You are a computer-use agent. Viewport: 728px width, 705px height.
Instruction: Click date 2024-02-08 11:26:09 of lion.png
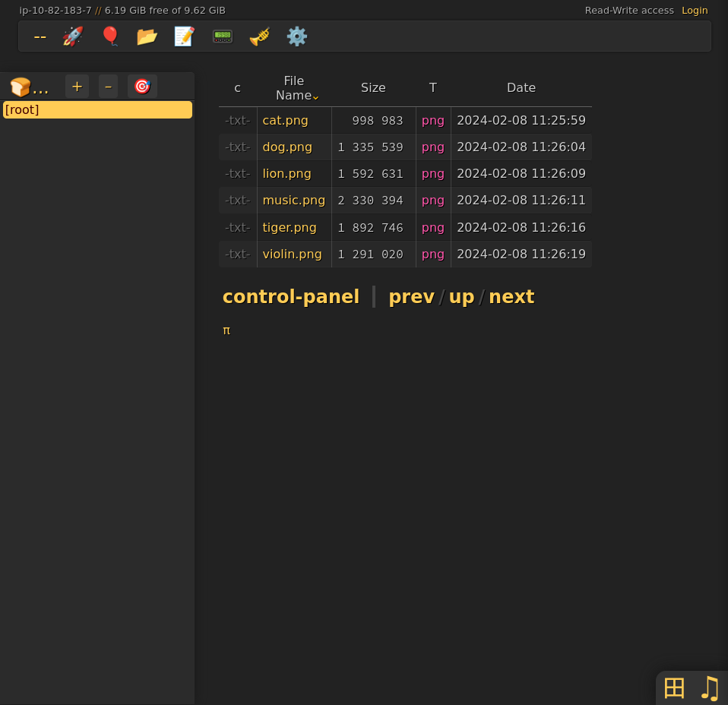coord(521,173)
